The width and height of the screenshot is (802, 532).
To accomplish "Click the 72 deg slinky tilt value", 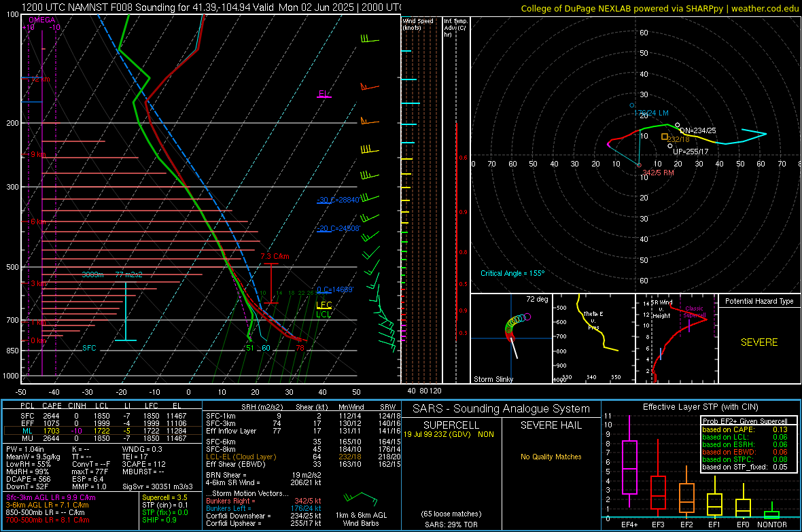I will [537, 299].
